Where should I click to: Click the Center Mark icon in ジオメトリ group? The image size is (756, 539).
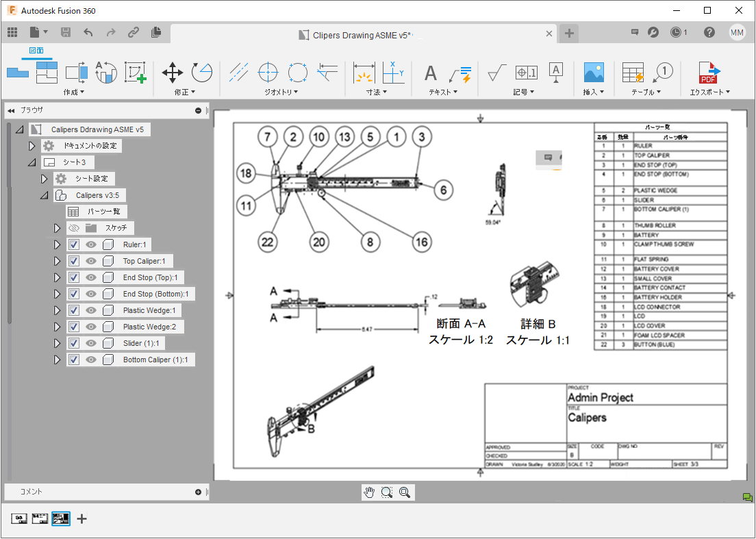[x=267, y=72]
